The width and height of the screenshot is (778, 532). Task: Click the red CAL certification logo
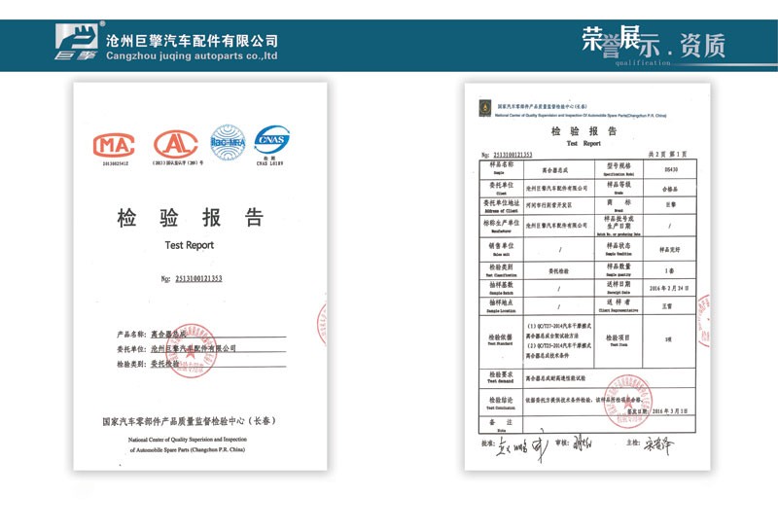pyautogui.click(x=174, y=145)
